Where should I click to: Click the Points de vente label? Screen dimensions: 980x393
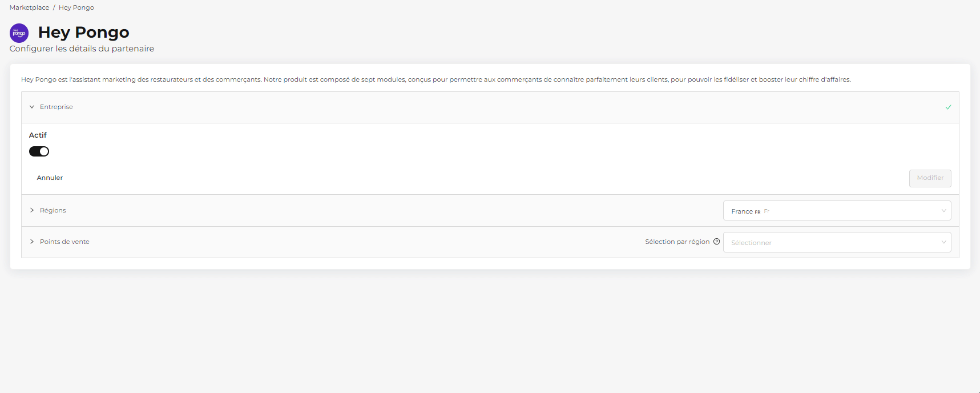coord(64,242)
